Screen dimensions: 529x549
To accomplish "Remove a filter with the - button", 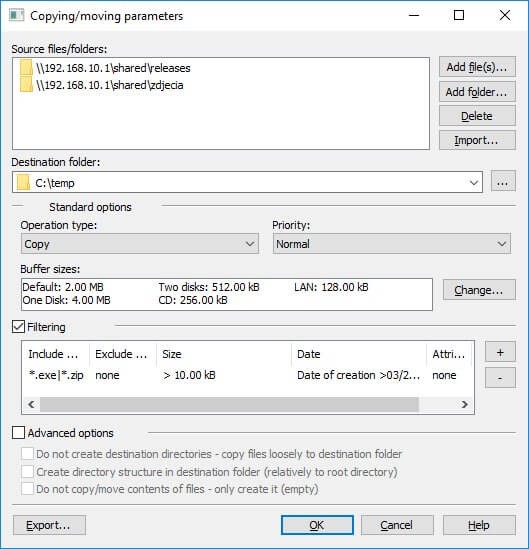I will pyautogui.click(x=500, y=378).
